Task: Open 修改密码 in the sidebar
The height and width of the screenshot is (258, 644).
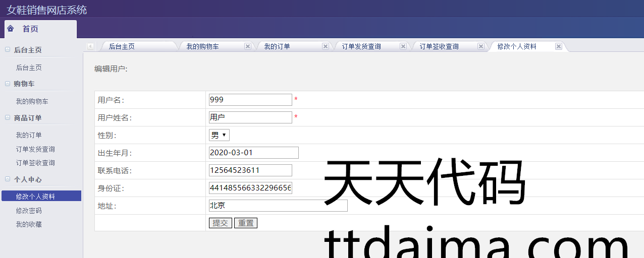Action: [29, 211]
